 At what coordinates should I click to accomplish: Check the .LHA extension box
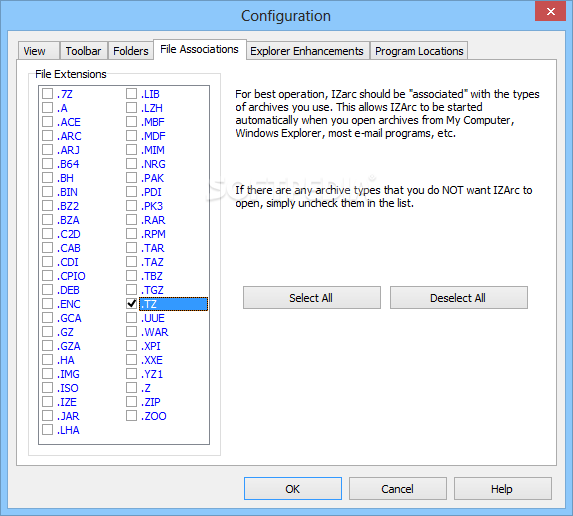pyautogui.click(x=48, y=430)
